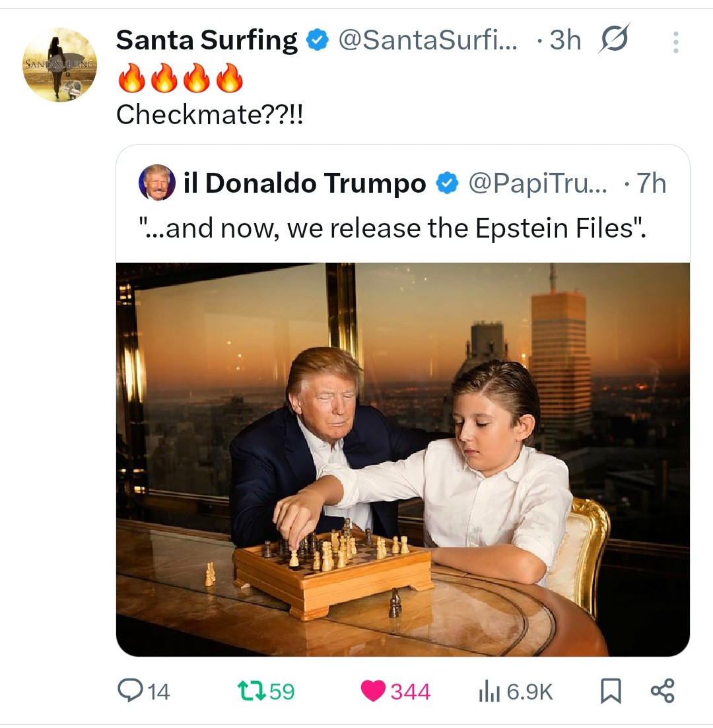Tap the share icon
Image resolution: width=713 pixels, height=728 pixels.
pos(662,691)
